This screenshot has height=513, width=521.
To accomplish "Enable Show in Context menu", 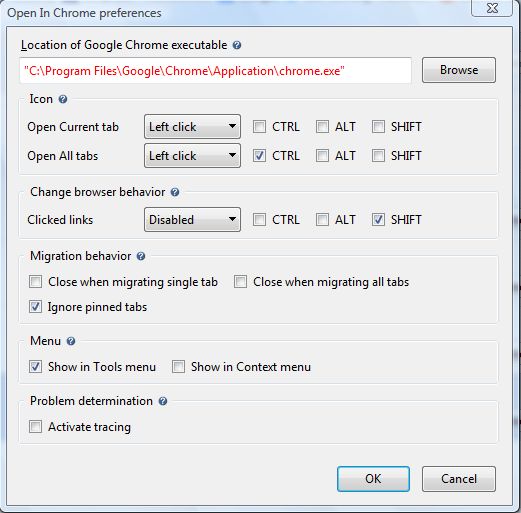I will [x=178, y=367].
